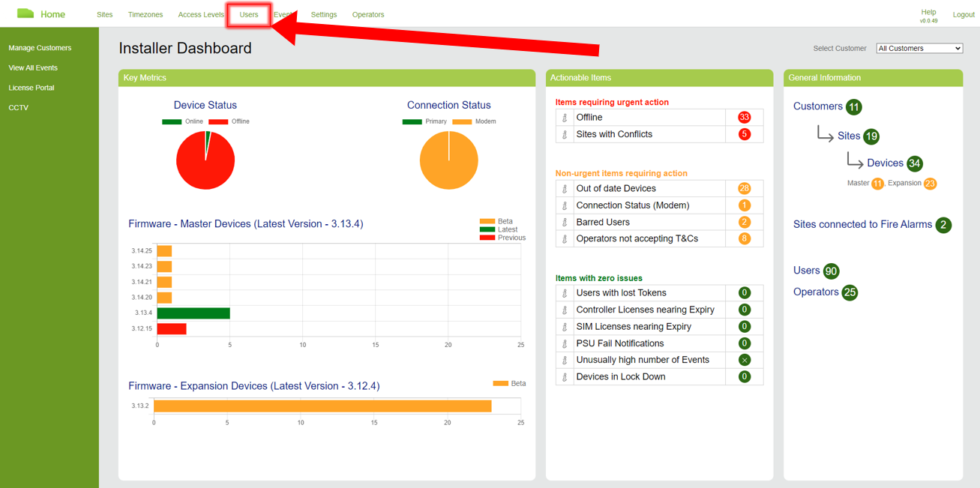Click the anchor icon beside Barred Users

coord(565,222)
